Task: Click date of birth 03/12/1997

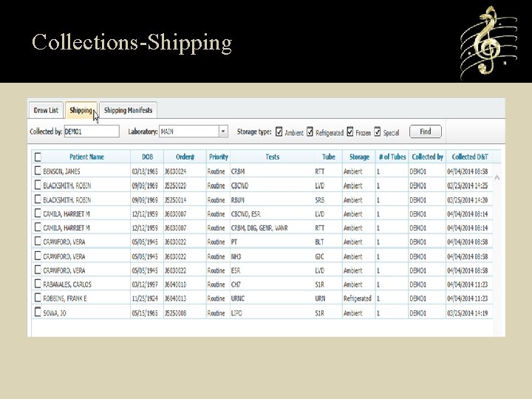Action: tap(145, 284)
